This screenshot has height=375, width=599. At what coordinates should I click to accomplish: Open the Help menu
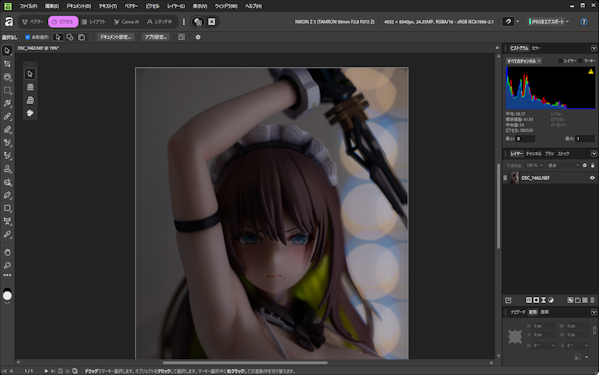[x=253, y=6]
